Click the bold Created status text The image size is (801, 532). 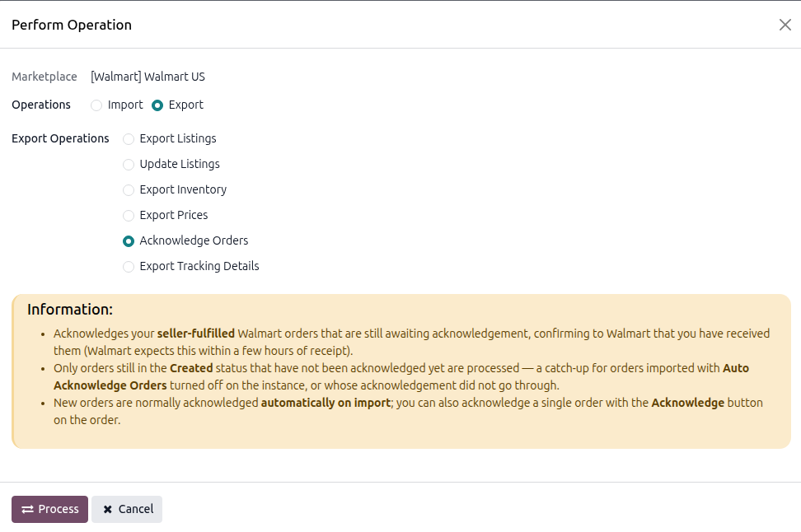[x=191, y=368]
